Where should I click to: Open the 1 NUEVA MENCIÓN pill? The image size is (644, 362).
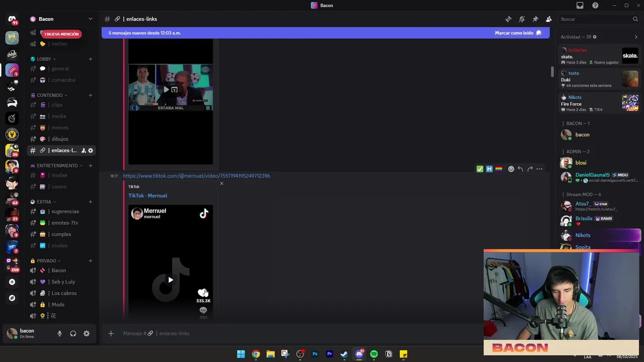coord(61,34)
